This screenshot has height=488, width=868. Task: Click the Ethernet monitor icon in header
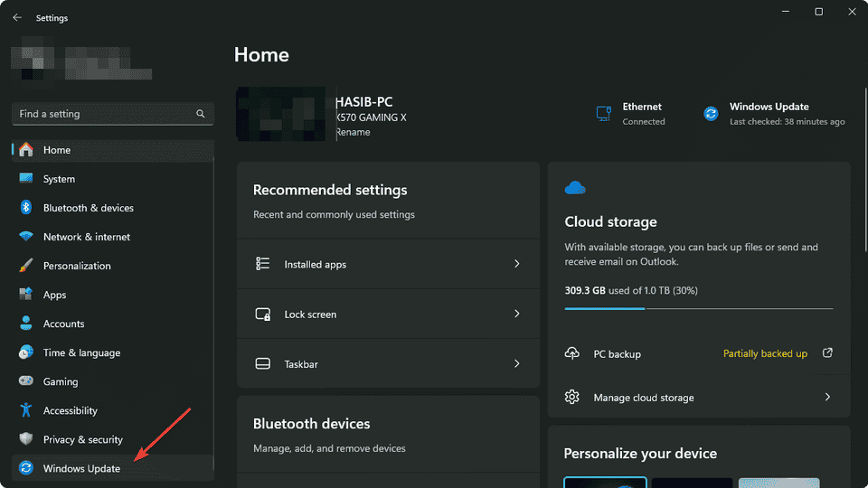603,114
